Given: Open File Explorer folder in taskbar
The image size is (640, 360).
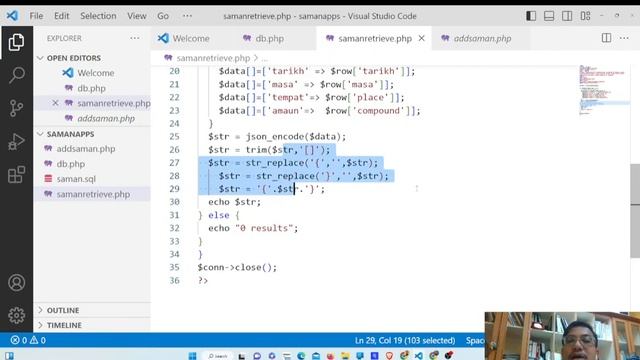Looking at the screenshot, I should click(x=345, y=356).
